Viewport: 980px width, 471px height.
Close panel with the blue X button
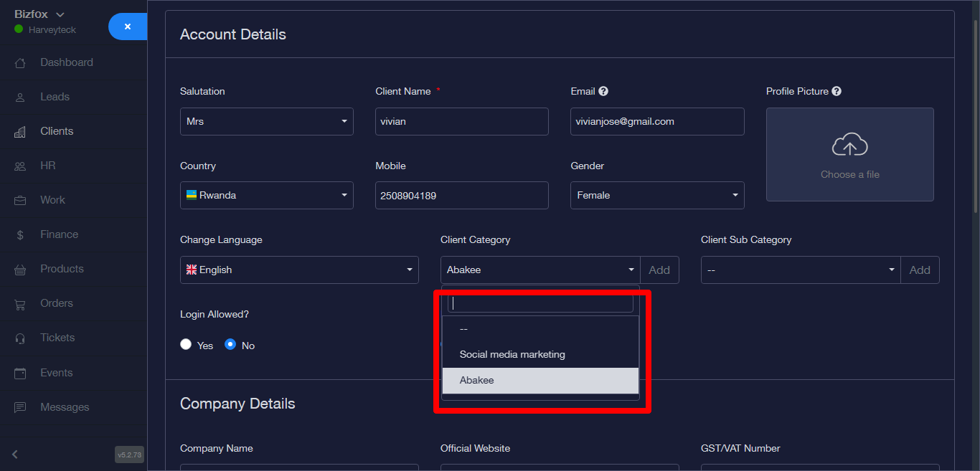128,27
